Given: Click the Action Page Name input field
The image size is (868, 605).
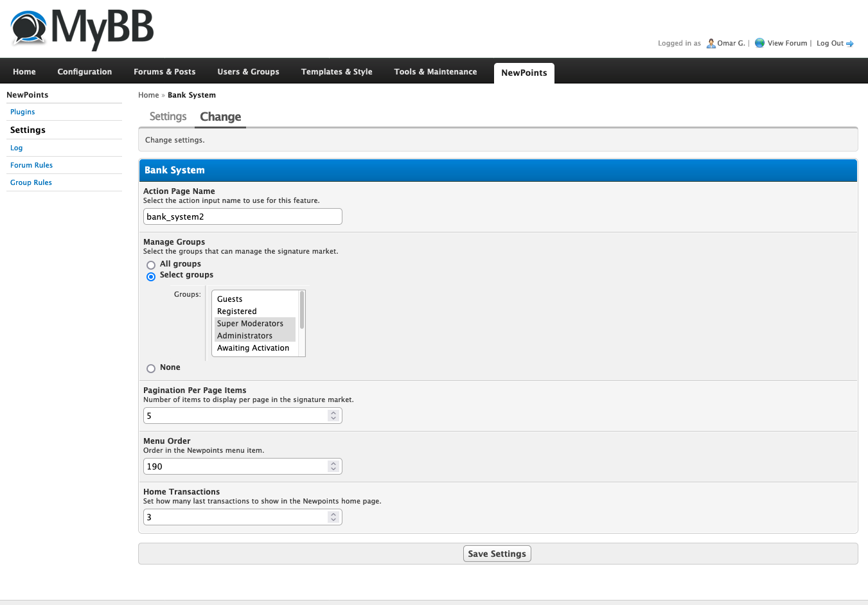Looking at the screenshot, I should pos(242,217).
